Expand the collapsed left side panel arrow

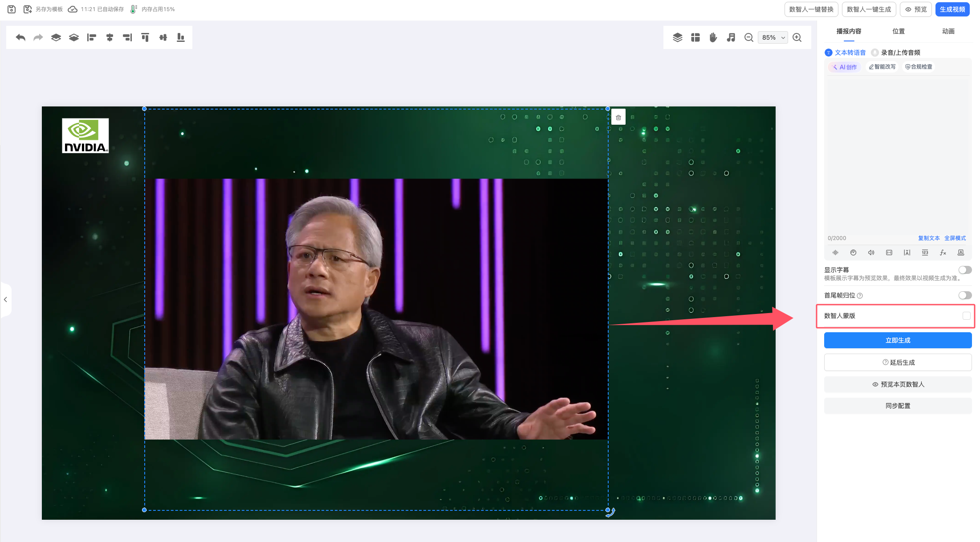pos(5,299)
